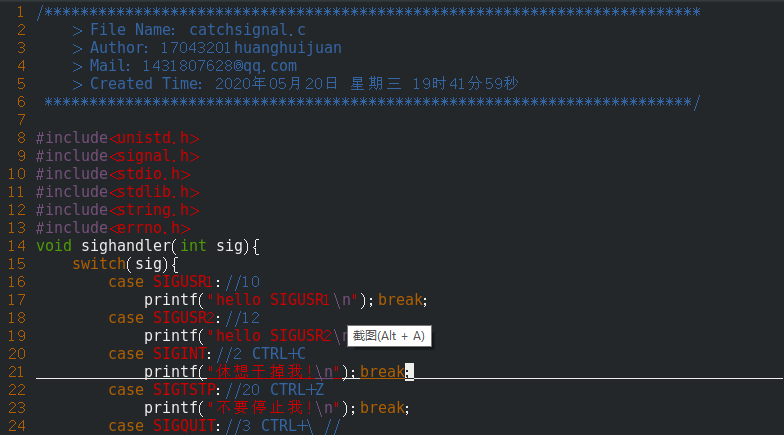Click SIGTSTP case label
Screen dimensions: 784x435
click(x=184, y=390)
